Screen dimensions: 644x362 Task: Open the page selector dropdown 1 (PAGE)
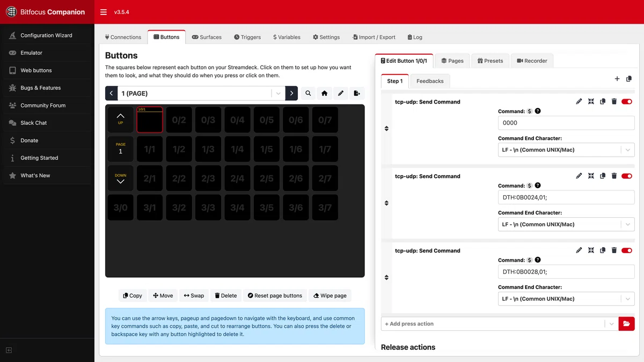point(201,93)
